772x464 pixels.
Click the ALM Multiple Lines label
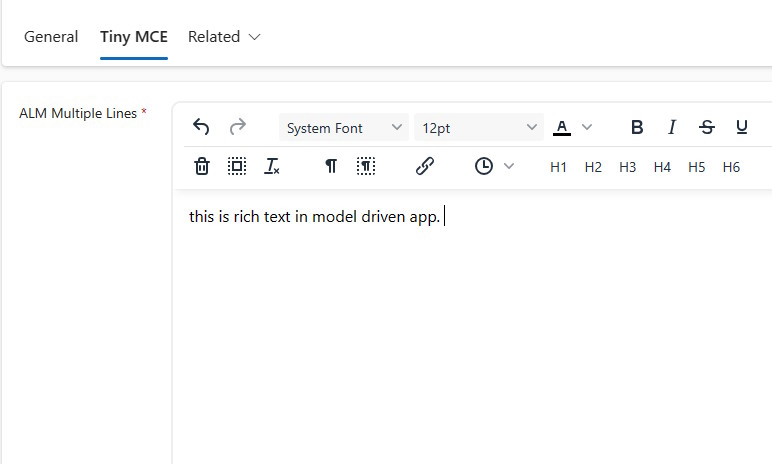pyautogui.click(x=78, y=113)
